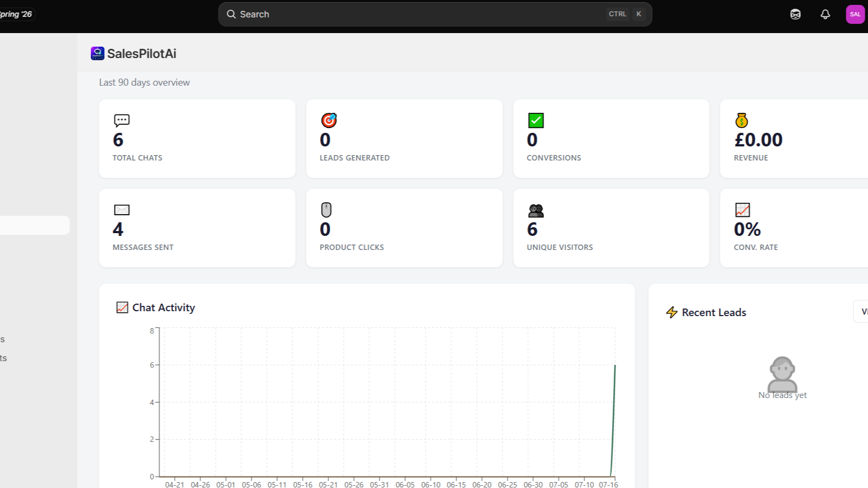Click the 04-21 date label on chart axis

point(175,484)
